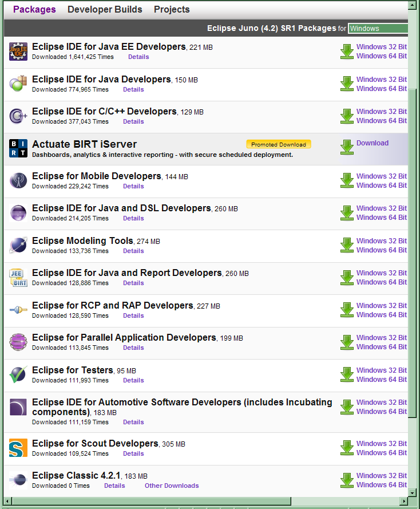Click green download arrow for Java EE Developers
The image size is (420, 509).
(347, 52)
